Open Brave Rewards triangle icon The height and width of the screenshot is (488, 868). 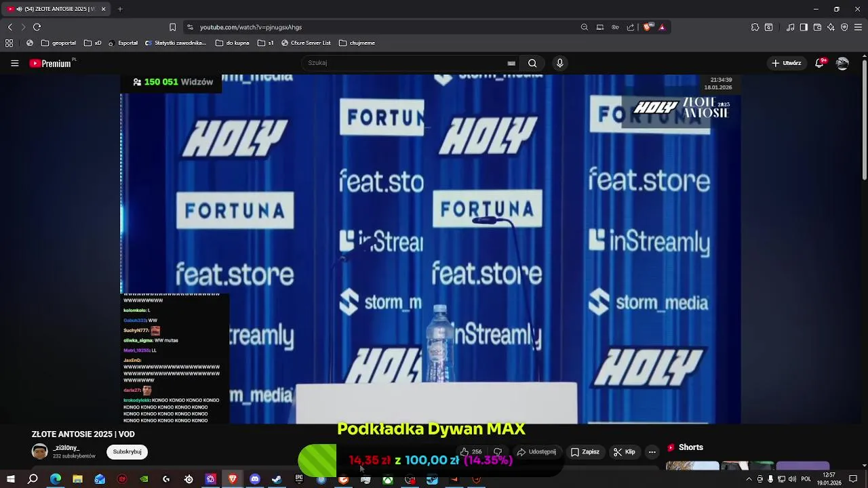click(662, 27)
